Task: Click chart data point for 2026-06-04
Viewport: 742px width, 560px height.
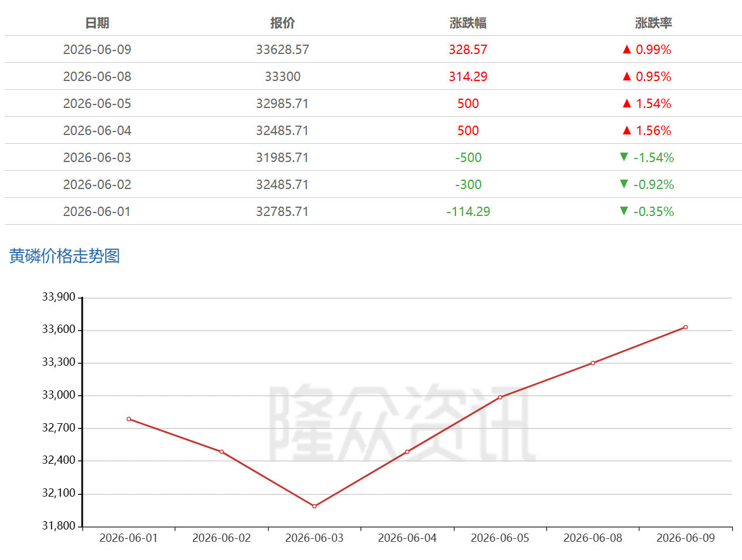Action: tap(407, 452)
